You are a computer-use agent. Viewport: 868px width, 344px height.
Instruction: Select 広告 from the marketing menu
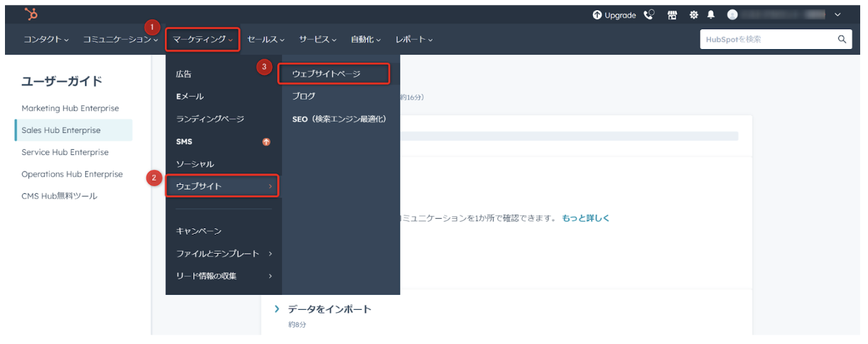coord(183,74)
